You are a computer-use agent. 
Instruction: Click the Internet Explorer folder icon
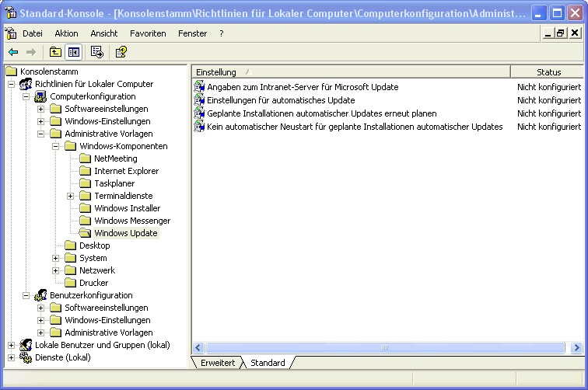[85, 171]
